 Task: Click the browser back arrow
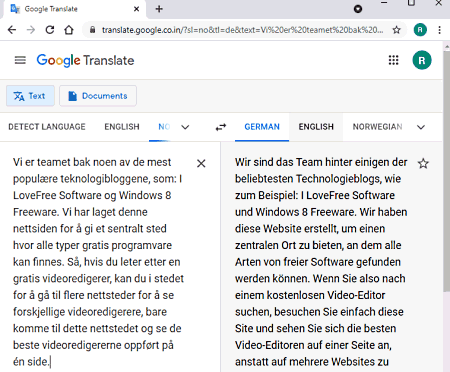(x=12, y=30)
